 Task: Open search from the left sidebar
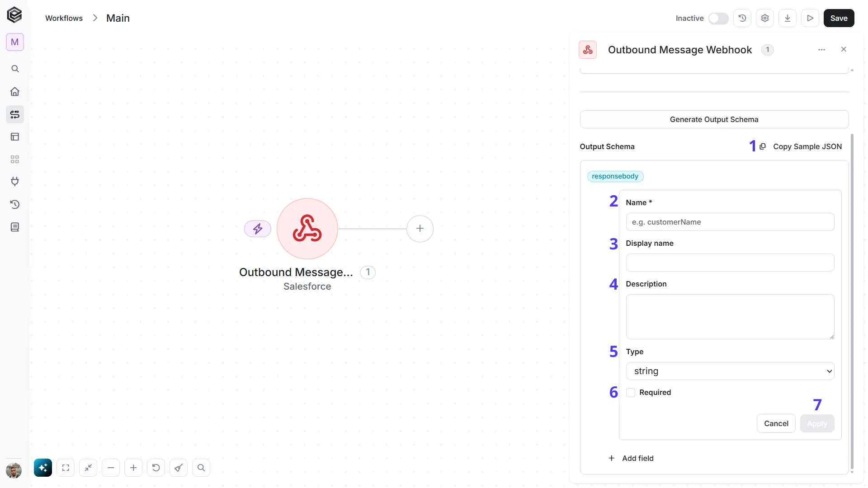coord(15,69)
